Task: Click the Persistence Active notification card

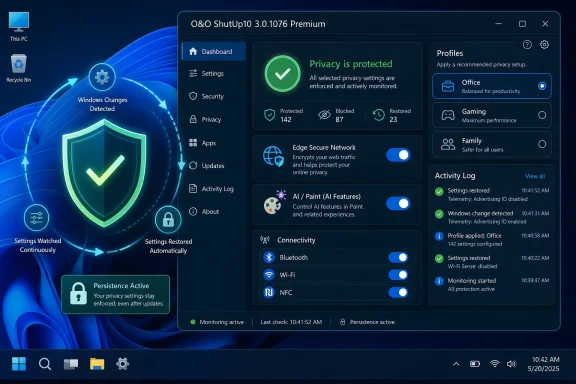Action: click(116, 294)
